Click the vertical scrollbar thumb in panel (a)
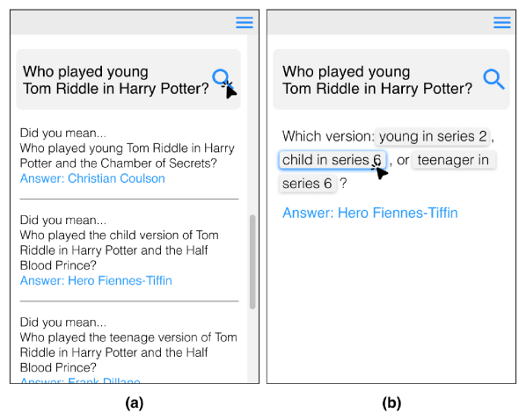The width and height of the screenshot is (526, 420). click(252, 262)
